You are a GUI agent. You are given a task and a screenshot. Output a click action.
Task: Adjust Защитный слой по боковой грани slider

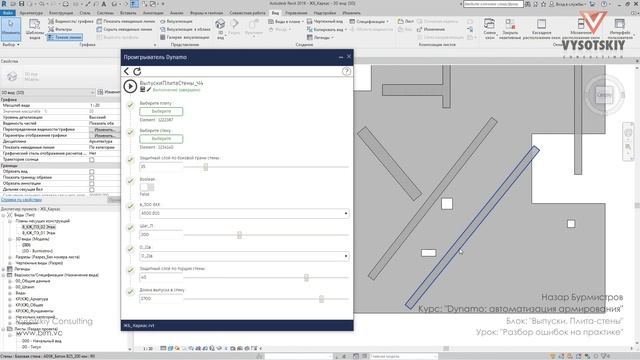pyautogui.click(x=206, y=167)
